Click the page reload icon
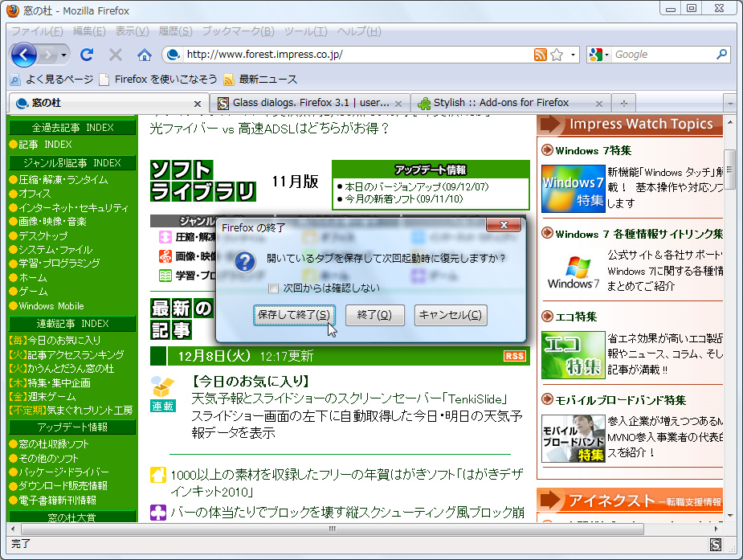The width and height of the screenshot is (743, 560). [x=87, y=55]
